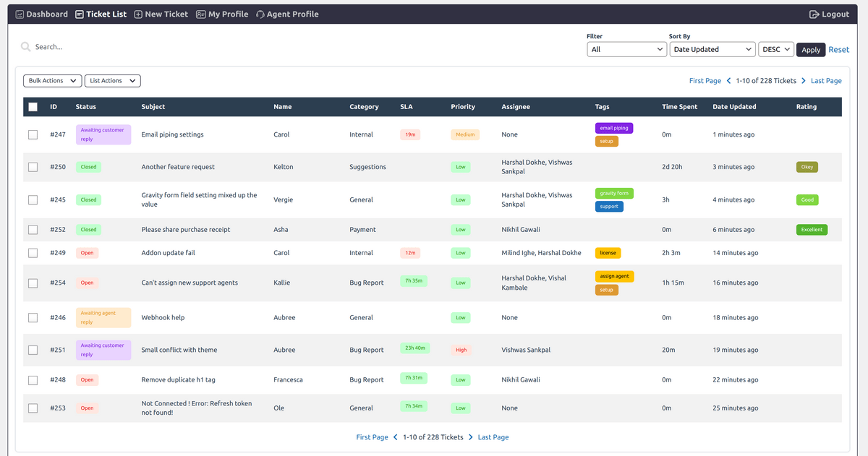Select the checkbox for ticket #251
The width and height of the screenshot is (868, 456).
pos(33,350)
